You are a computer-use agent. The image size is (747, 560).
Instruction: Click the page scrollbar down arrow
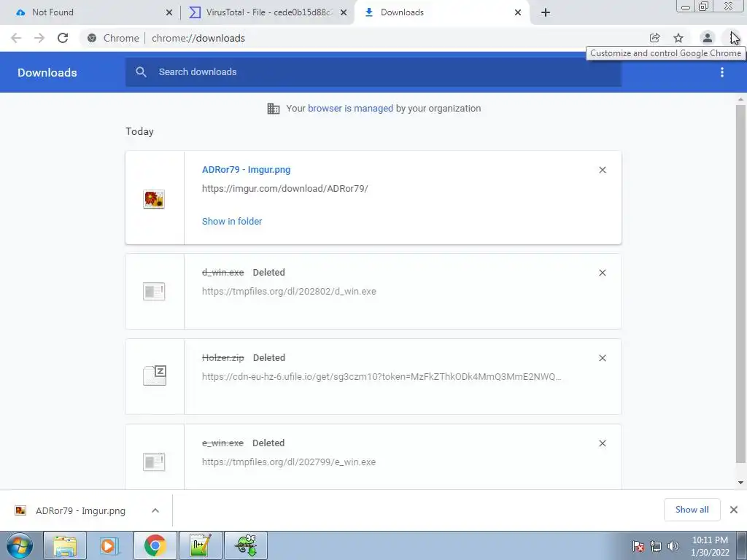click(740, 483)
